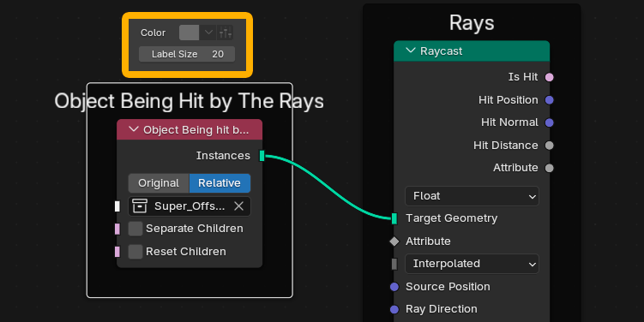The image size is (644, 322).
Task: Click the Attribute output socket
Action: [549, 168]
